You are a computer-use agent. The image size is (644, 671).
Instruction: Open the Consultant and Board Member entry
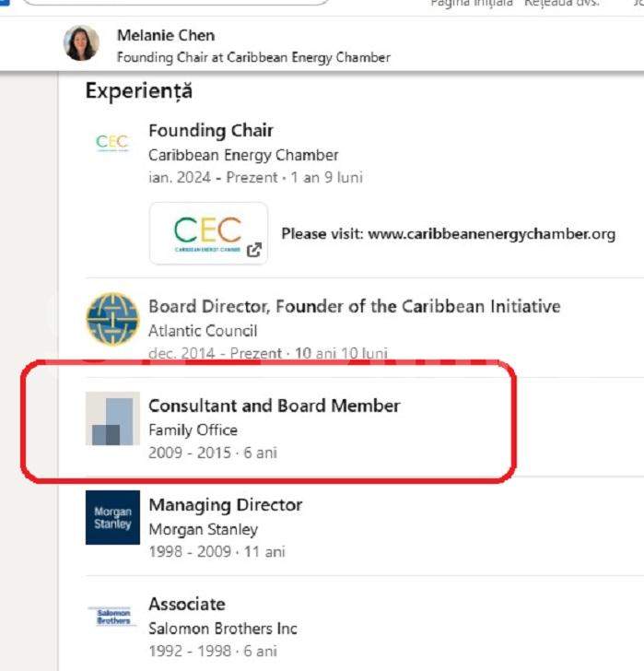[x=275, y=406]
